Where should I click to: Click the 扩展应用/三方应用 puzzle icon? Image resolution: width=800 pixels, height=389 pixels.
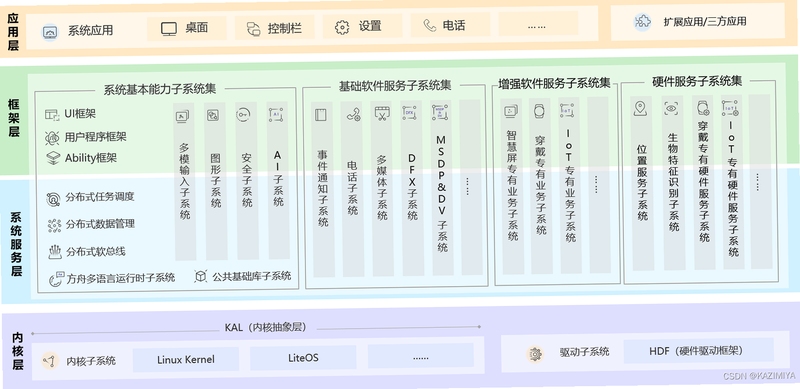642,22
